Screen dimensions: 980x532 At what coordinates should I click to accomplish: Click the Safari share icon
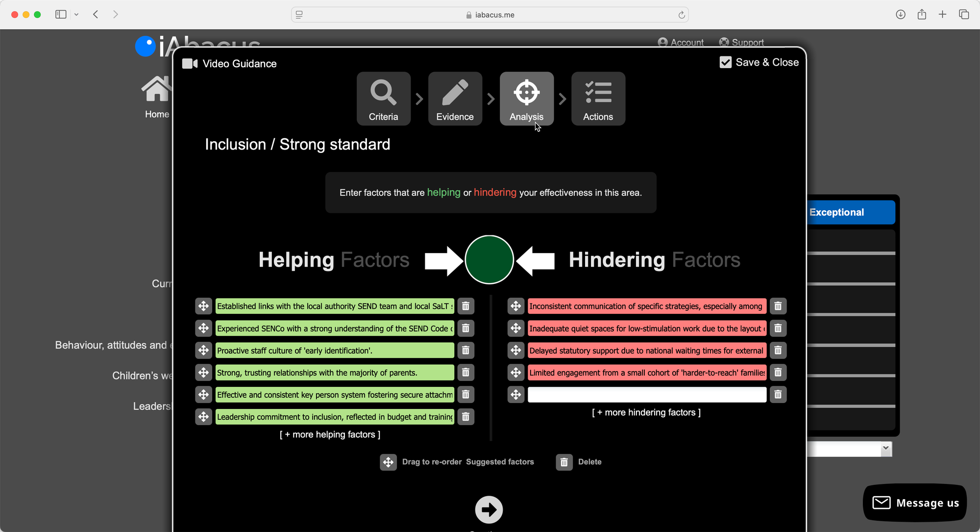(922, 15)
